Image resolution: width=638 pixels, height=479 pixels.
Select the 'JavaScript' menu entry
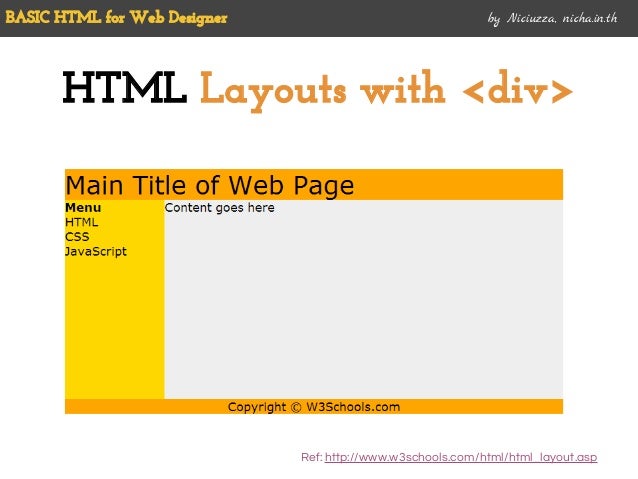[96, 252]
